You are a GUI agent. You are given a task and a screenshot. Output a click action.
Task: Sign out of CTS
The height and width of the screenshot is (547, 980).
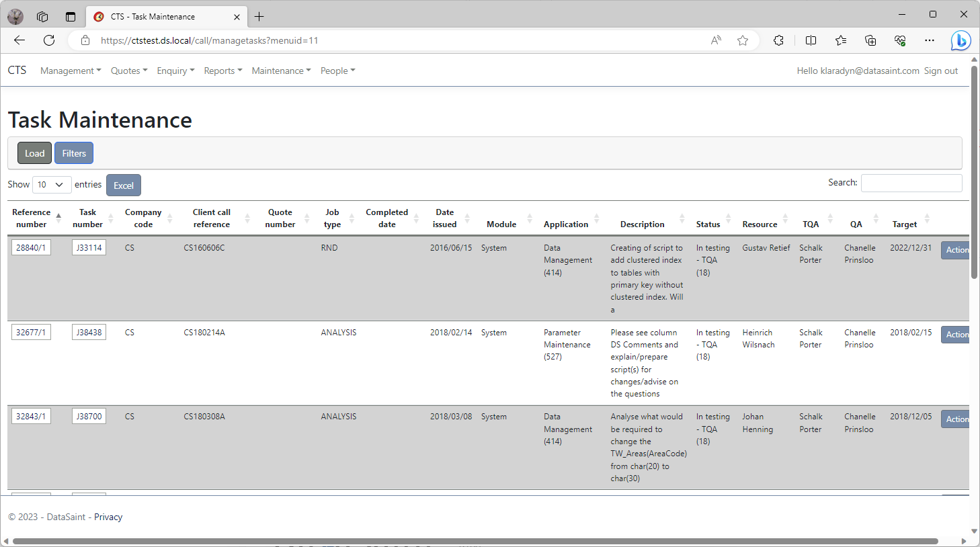click(x=941, y=71)
